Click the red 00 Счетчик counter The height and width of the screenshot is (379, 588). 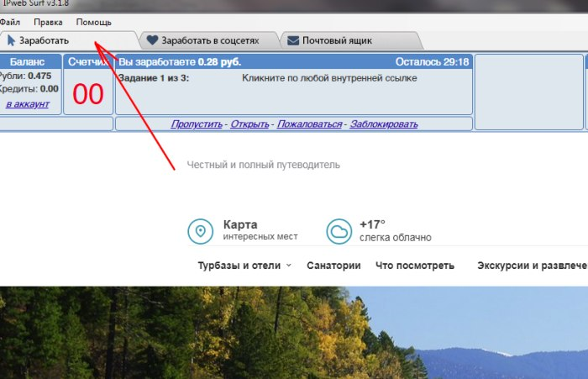click(87, 94)
